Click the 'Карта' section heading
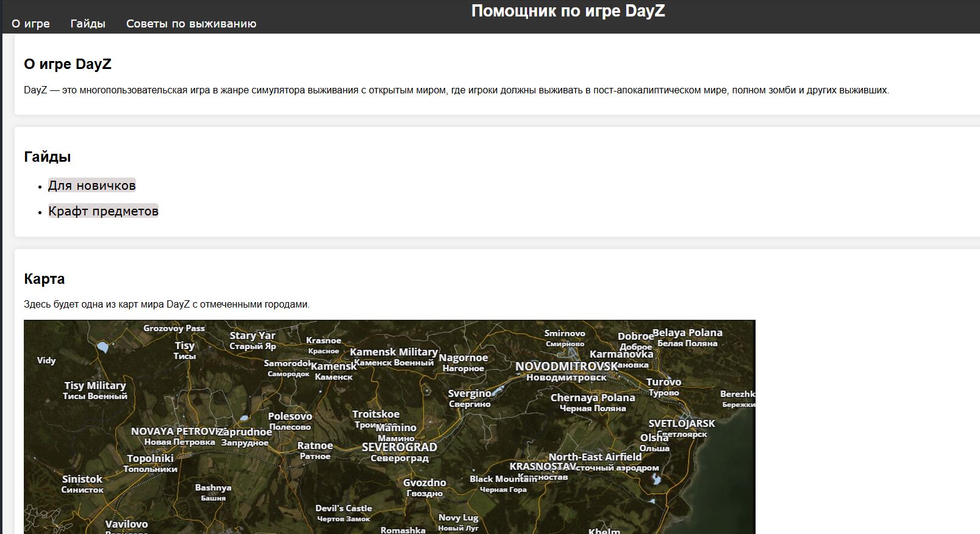 coord(44,279)
